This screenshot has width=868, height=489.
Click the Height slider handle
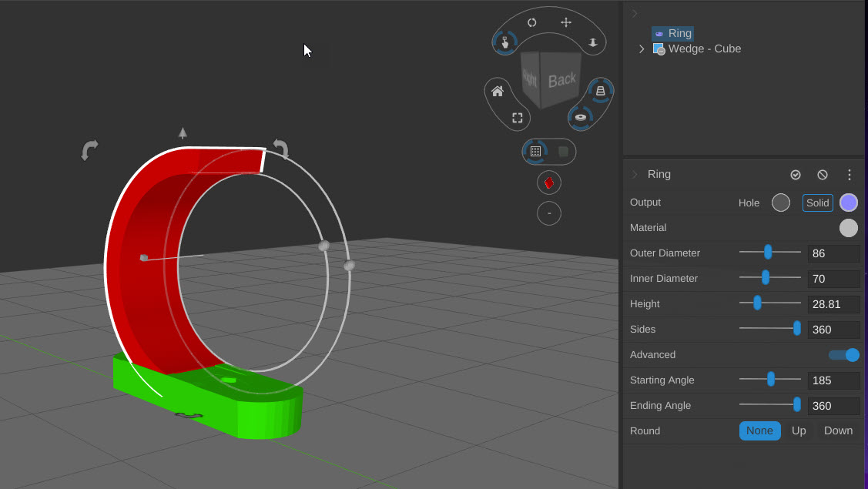[x=757, y=303]
